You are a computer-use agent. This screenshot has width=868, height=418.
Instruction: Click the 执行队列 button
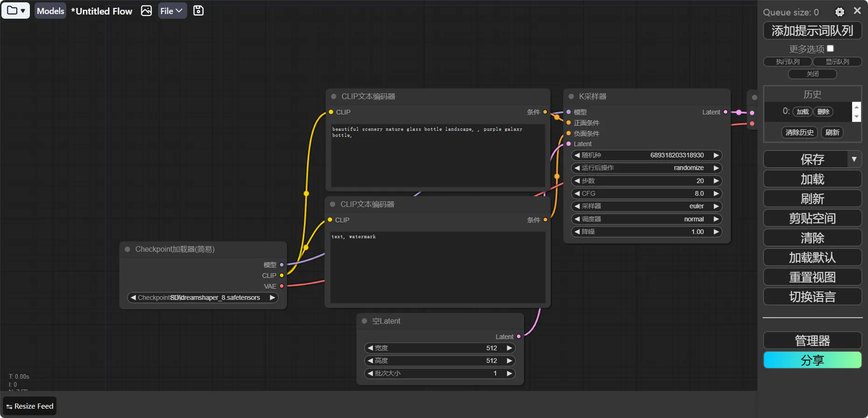788,62
